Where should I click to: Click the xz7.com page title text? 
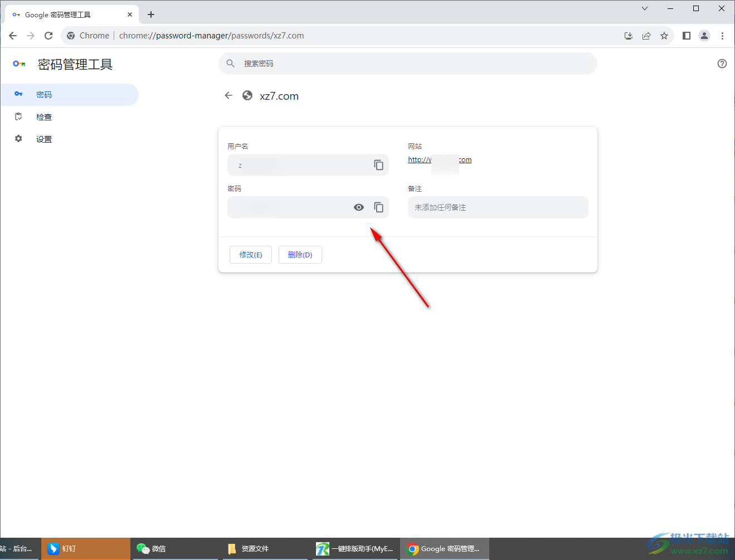tap(279, 96)
